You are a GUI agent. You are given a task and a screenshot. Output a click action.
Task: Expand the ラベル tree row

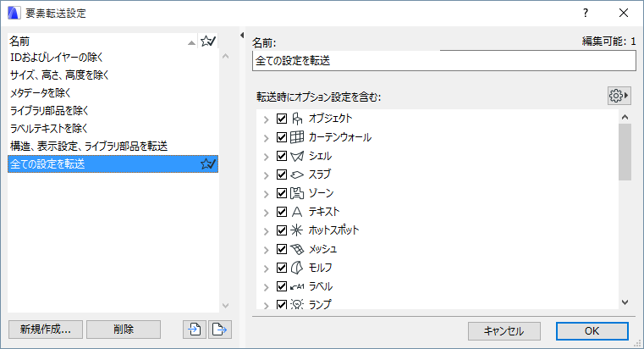click(266, 287)
